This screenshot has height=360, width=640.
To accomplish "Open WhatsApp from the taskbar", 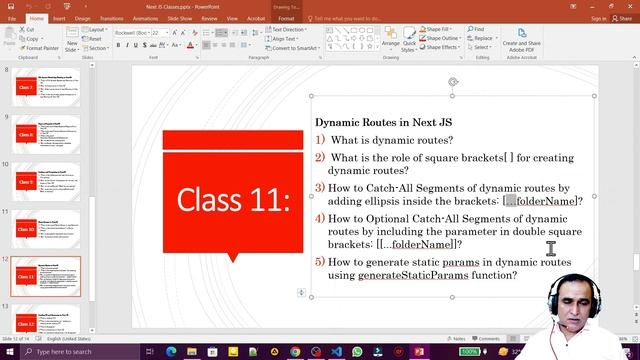I will [x=357, y=351].
